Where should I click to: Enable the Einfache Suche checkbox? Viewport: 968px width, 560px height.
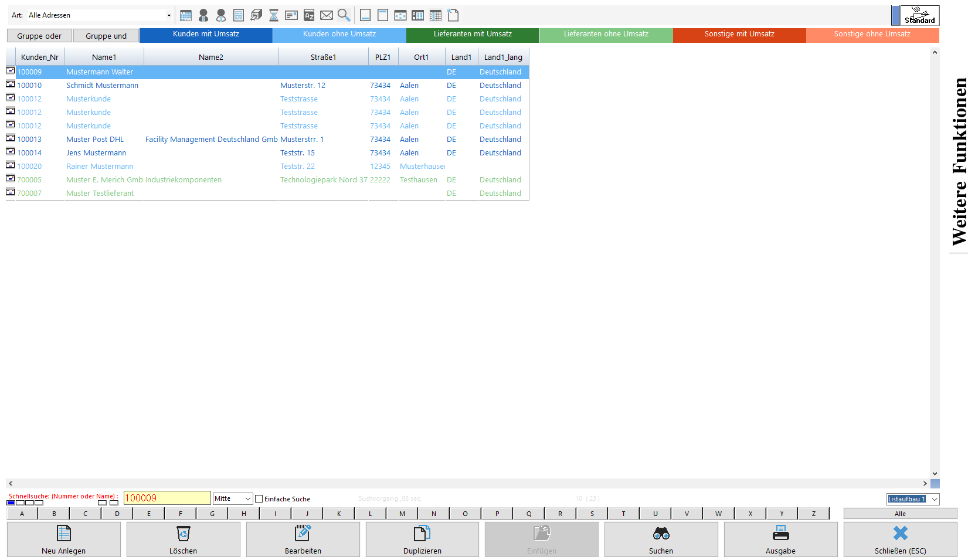(x=259, y=499)
